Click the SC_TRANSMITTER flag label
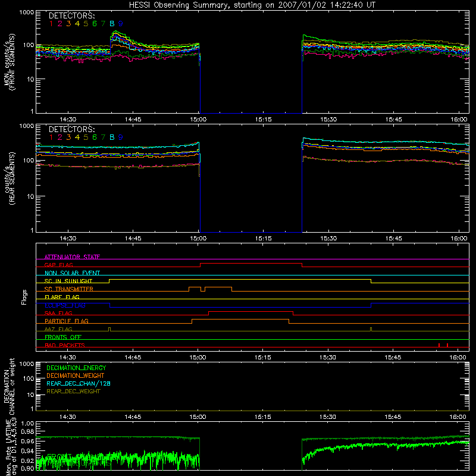The width and height of the screenshot is (476, 476). pyautogui.click(x=69, y=289)
